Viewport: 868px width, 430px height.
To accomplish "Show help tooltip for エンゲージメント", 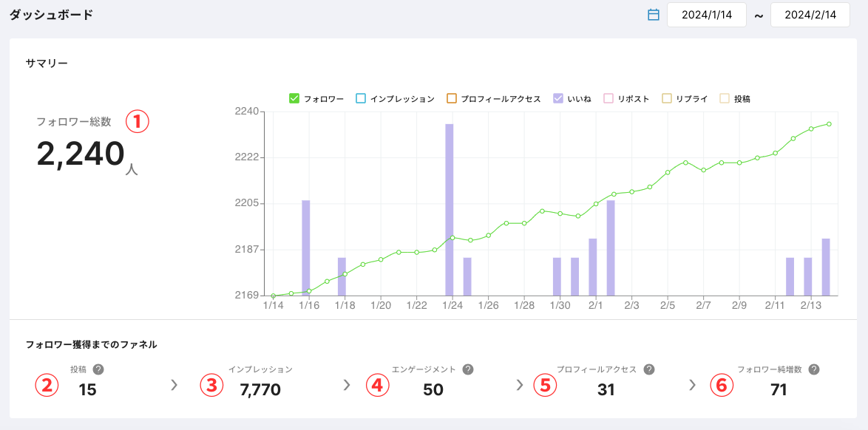I will [x=468, y=369].
